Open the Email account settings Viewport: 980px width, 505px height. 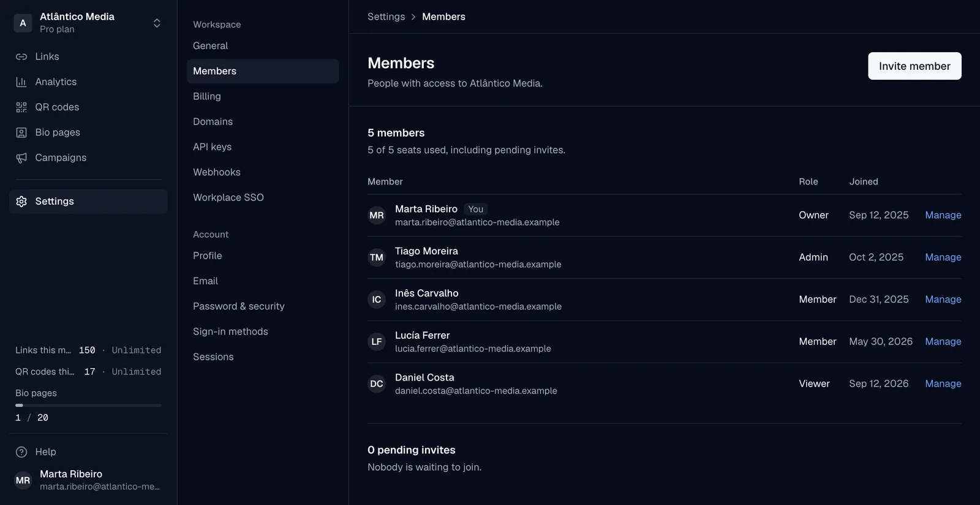(263, 281)
